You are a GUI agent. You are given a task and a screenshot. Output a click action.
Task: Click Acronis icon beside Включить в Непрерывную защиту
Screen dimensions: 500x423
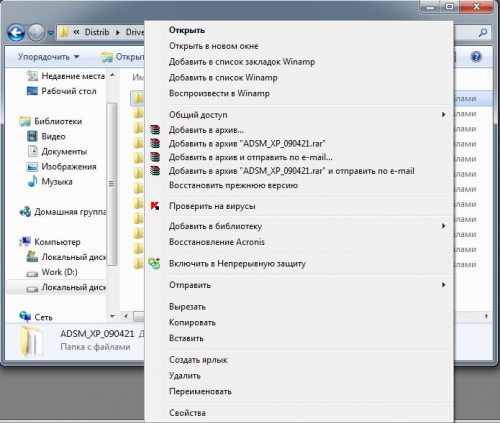pyautogui.click(x=154, y=264)
